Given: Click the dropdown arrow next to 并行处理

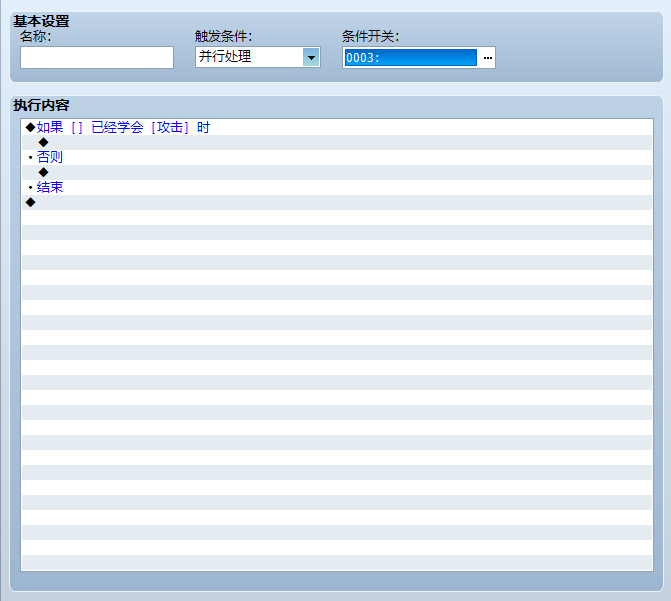Looking at the screenshot, I should (311, 57).
